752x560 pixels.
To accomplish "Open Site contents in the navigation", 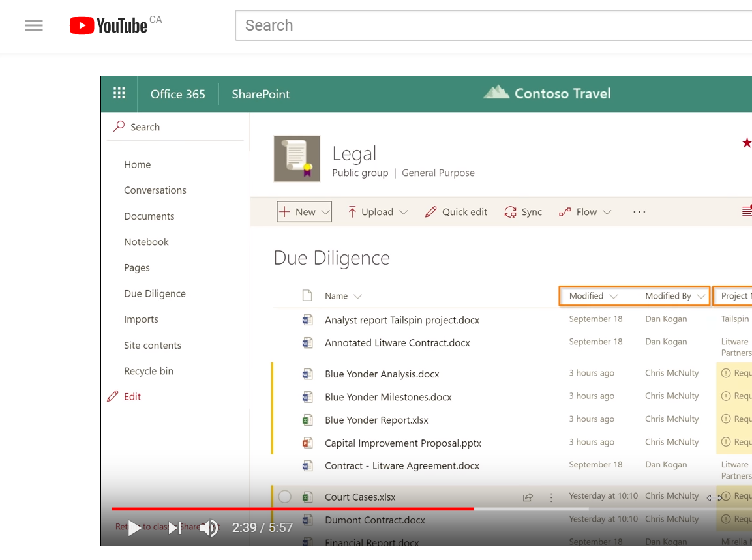I will point(153,346).
